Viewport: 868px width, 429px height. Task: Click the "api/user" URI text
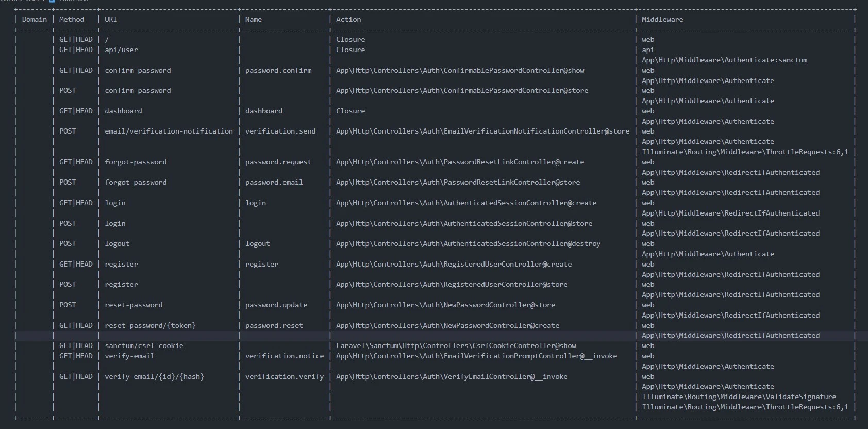point(121,50)
